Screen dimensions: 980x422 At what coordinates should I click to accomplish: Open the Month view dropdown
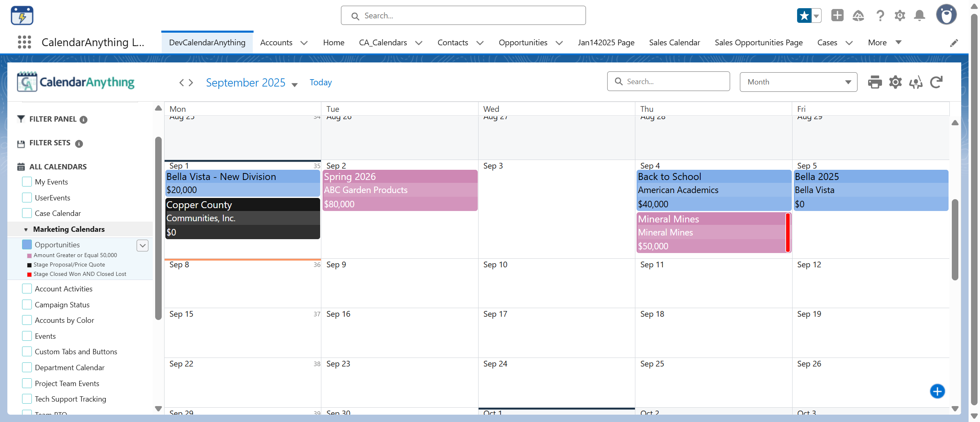point(798,82)
